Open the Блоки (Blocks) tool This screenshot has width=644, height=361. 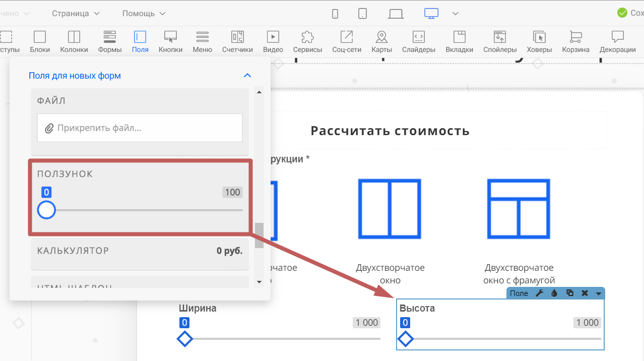point(40,41)
